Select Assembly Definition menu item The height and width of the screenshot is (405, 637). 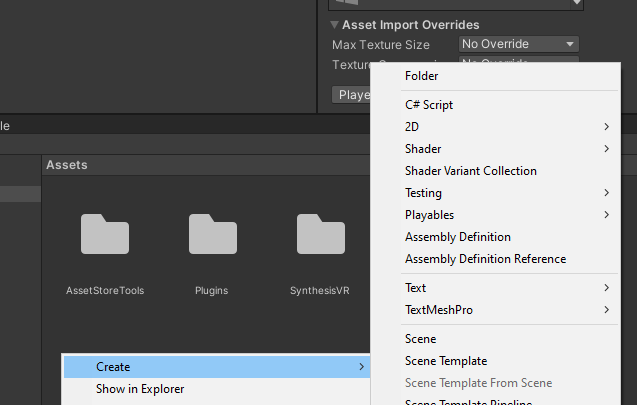(495, 237)
